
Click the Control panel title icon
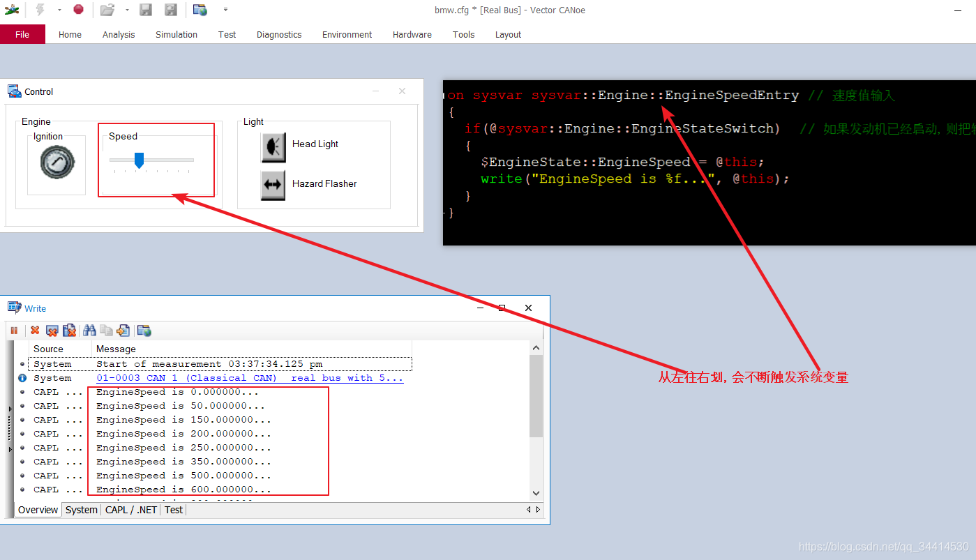[14, 91]
